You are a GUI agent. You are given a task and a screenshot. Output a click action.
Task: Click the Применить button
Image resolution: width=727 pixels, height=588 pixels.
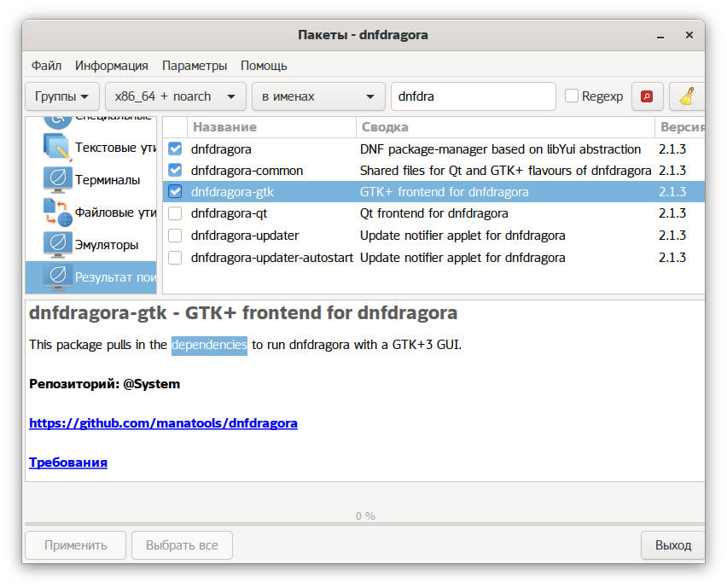(x=76, y=545)
